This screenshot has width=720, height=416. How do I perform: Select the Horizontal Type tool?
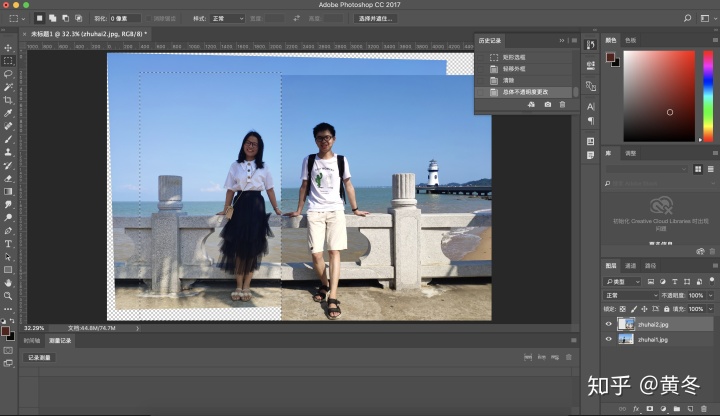[8, 243]
